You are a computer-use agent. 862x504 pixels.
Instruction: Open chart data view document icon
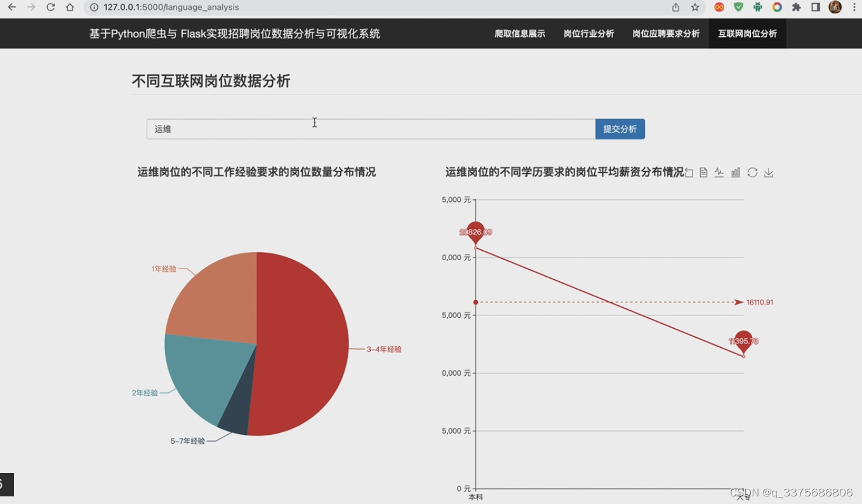tap(703, 173)
